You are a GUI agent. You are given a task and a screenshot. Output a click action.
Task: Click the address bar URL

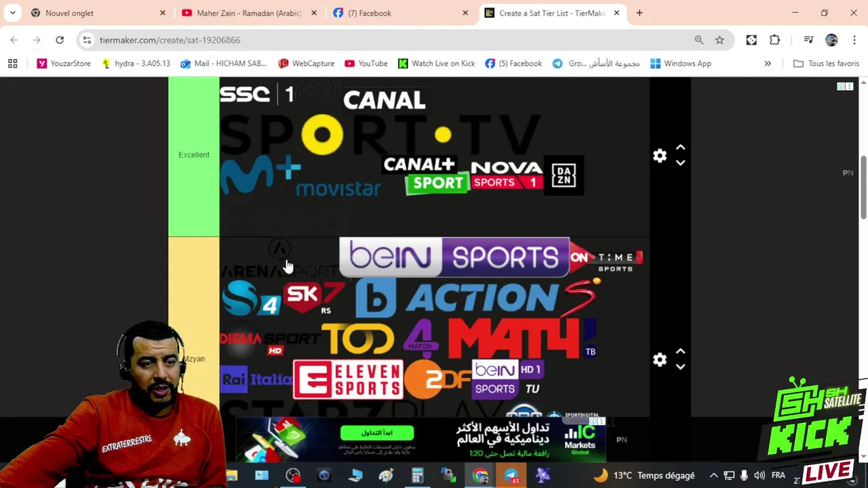point(170,40)
